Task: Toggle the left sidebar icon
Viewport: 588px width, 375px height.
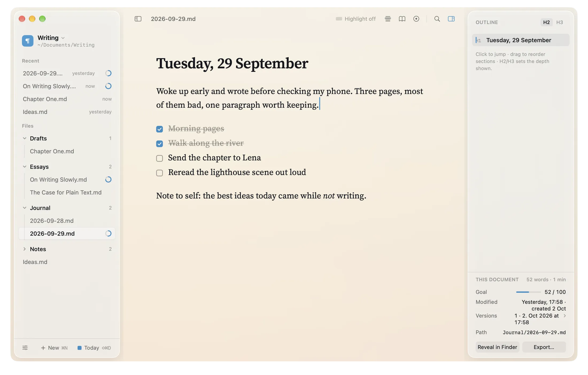Action: point(138,19)
